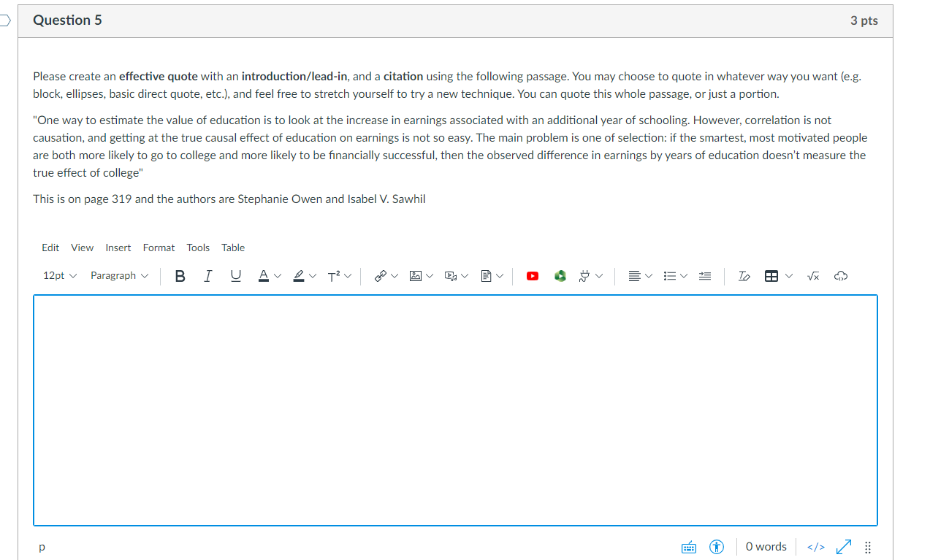This screenshot has height=560, width=949.
Task: Expand the alignment options chevron
Action: [649, 276]
